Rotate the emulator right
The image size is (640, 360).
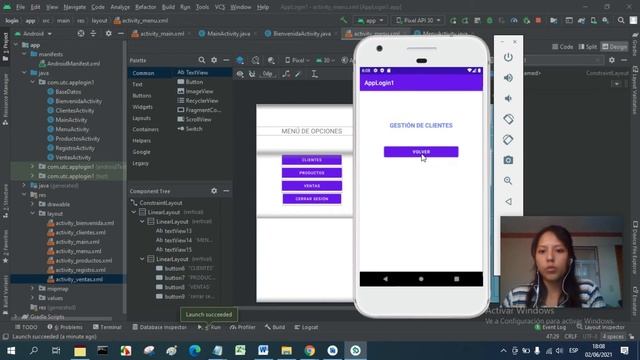coord(508,140)
